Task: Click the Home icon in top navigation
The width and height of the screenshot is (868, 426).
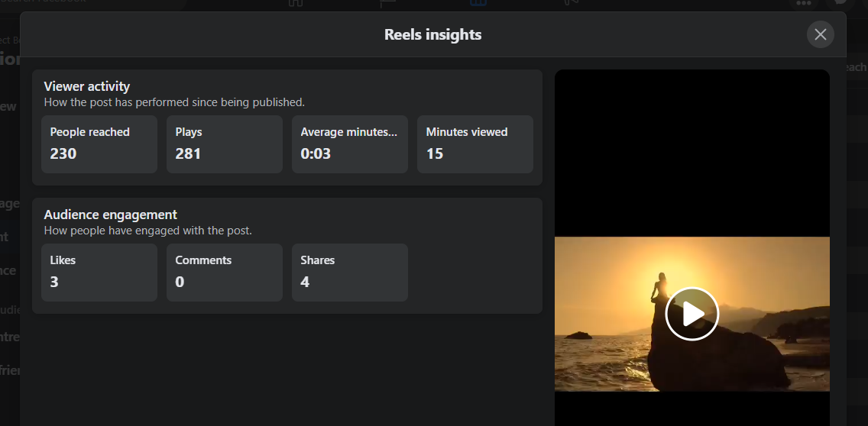Action: point(296,4)
